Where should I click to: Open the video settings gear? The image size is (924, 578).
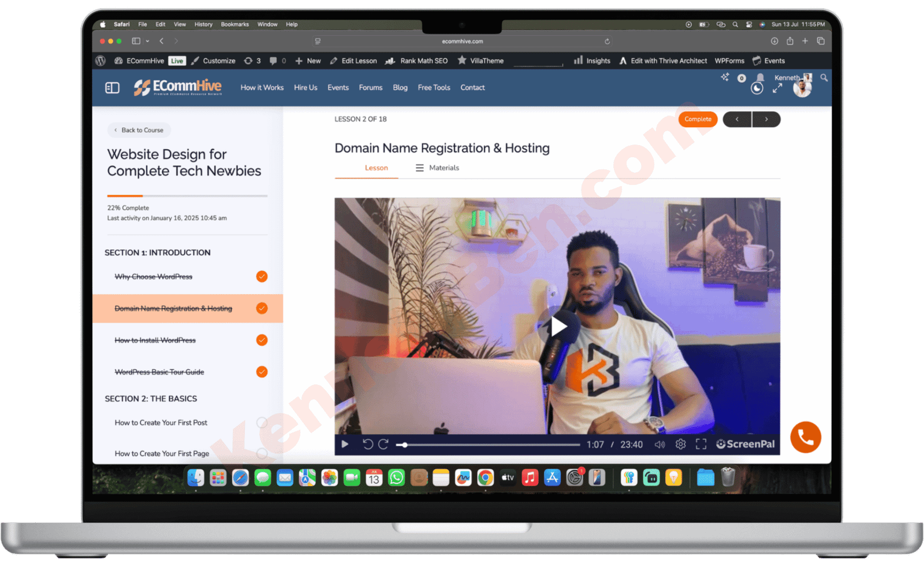pyautogui.click(x=681, y=444)
